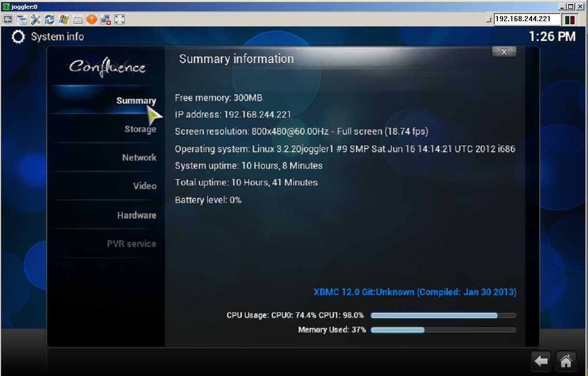
Task: Select the PVR service tab
Action: click(x=132, y=243)
